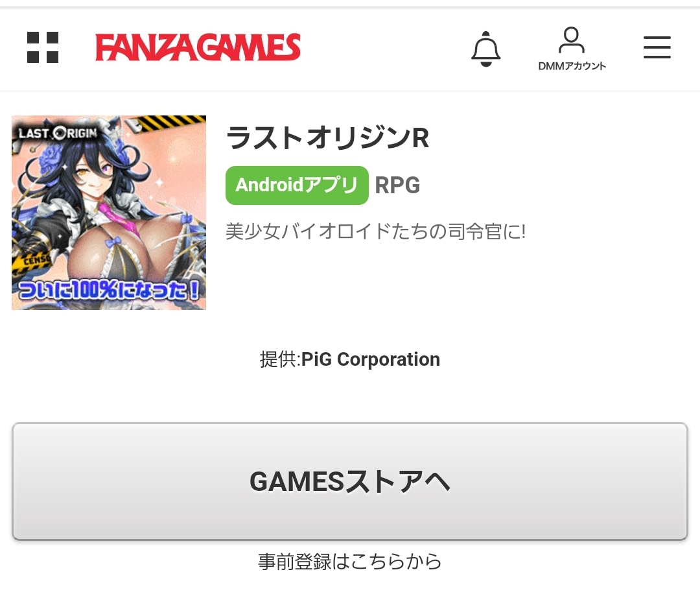700x596 pixels.
Task: Click the ラストオリジンR game thumbnail
Action: pos(109,213)
